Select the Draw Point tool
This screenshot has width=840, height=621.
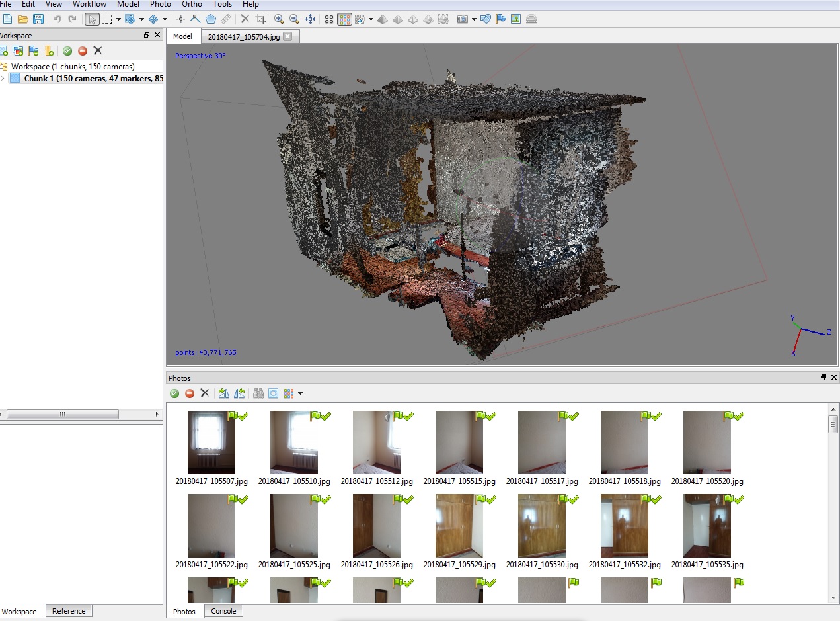tap(180, 19)
